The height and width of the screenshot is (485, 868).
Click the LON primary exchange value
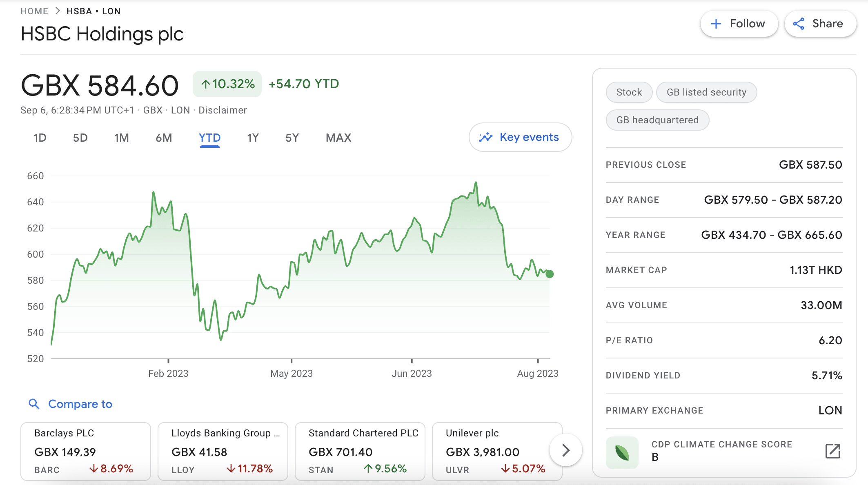pos(830,411)
